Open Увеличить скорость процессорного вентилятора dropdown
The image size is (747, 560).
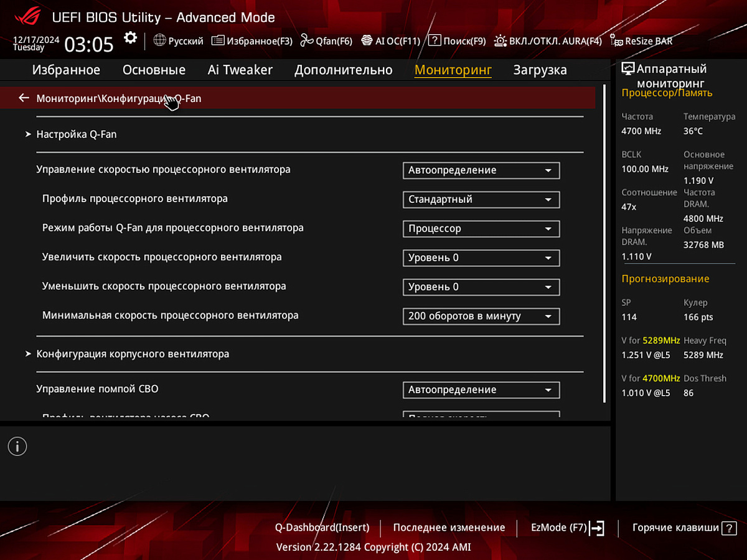[x=481, y=258]
